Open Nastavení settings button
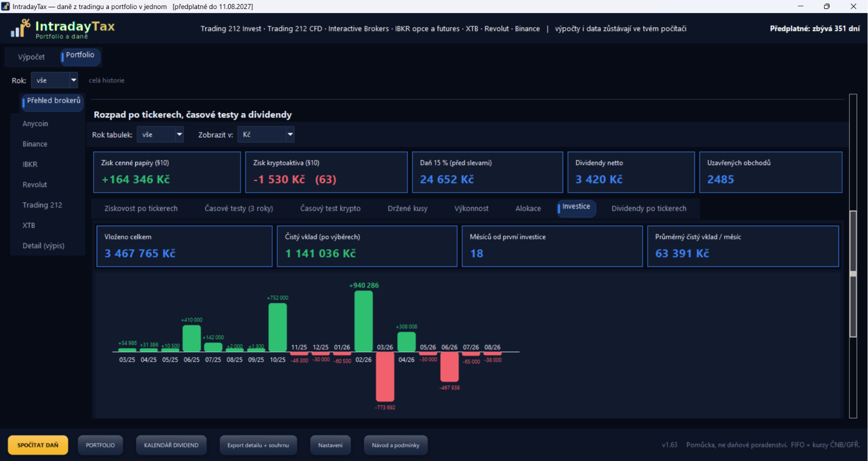This screenshot has height=461, width=868. (x=330, y=445)
